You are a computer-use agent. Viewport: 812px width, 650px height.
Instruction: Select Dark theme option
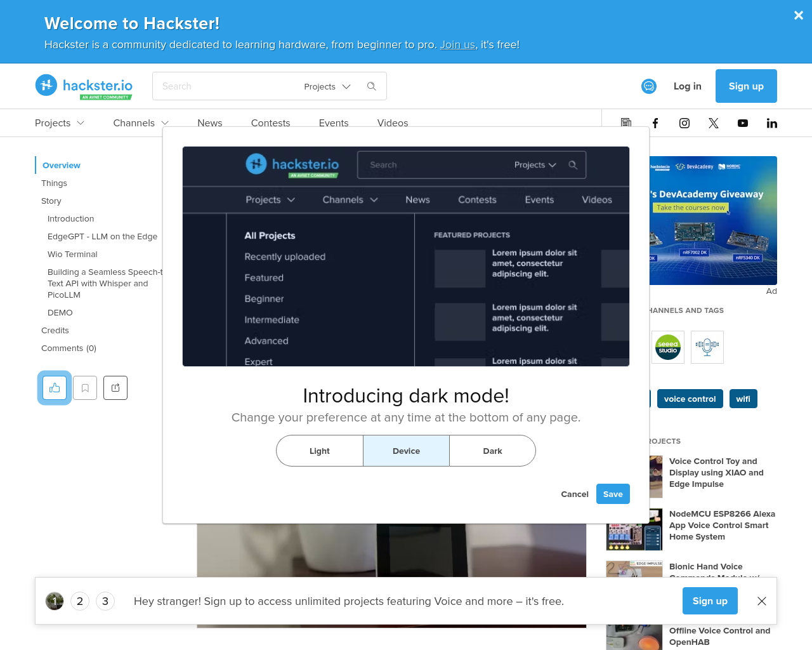tap(492, 451)
